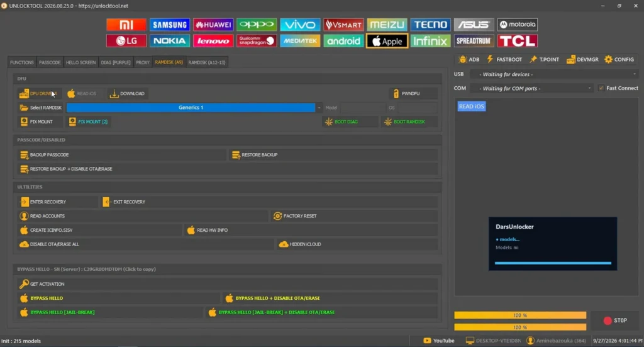Screen dimensions: 644x347
Task: Click the DOWNLOAD button
Action: click(x=127, y=94)
